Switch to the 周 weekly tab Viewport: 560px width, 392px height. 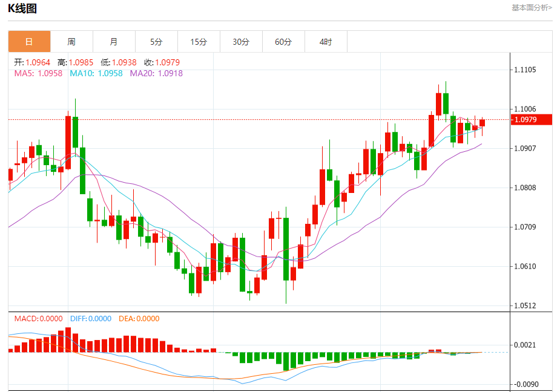click(x=71, y=42)
